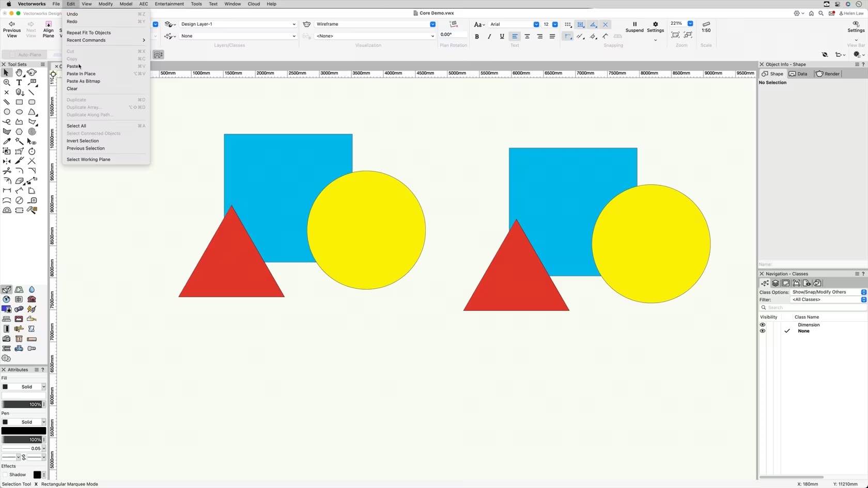Image resolution: width=868 pixels, height=488 pixels.
Task: Toggle visibility eye for None class
Action: coord(763,331)
